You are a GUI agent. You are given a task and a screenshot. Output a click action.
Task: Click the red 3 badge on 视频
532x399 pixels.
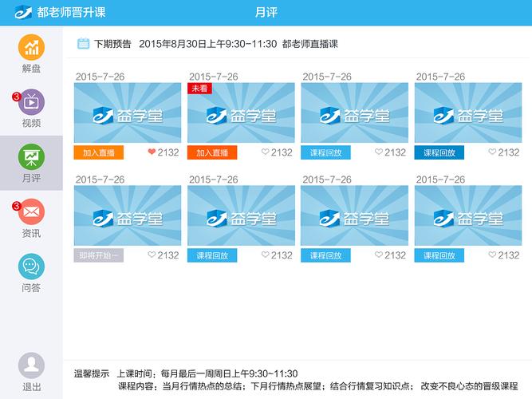point(16,97)
